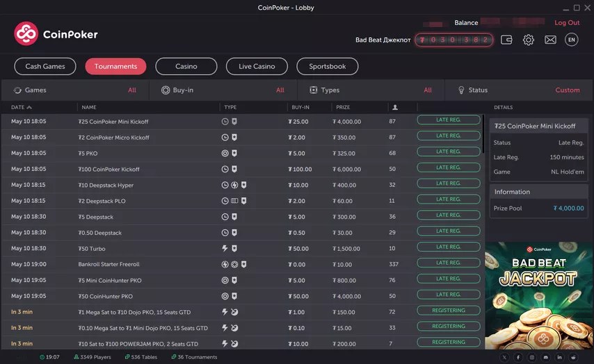594x364 pixels.
Task: Open the LinkedIn social icon
Action: point(559,357)
